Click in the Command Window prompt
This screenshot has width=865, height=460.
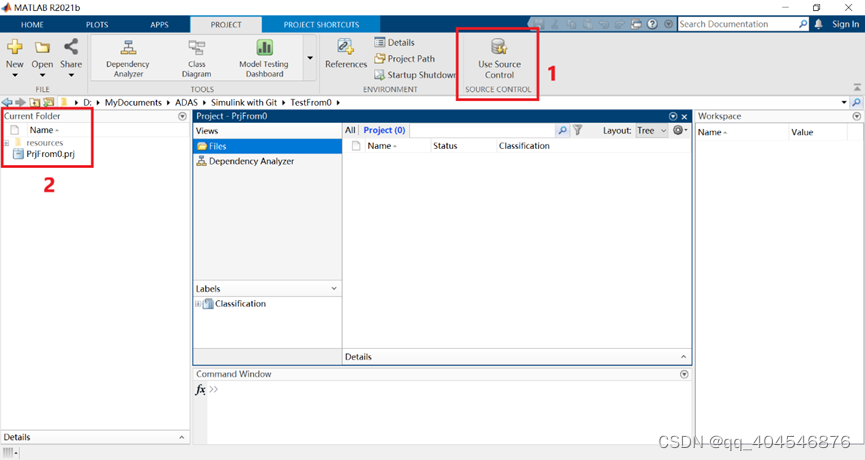[x=447, y=389]
